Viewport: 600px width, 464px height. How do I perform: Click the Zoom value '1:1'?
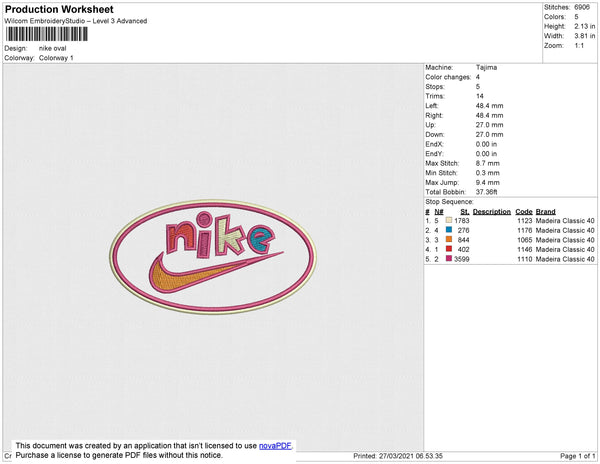(579, 46)
